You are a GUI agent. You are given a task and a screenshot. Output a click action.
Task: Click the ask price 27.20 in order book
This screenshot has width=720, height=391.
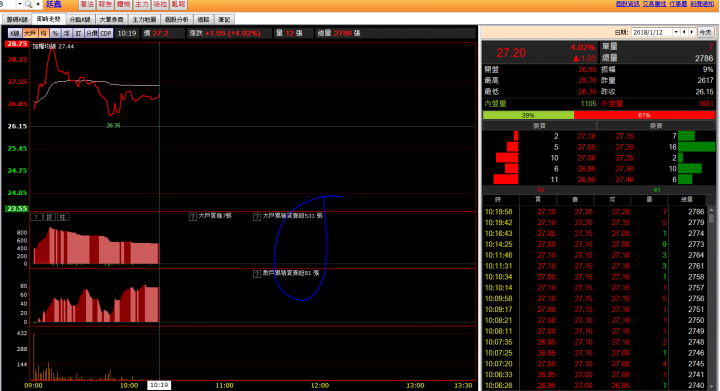pos(624,147)
